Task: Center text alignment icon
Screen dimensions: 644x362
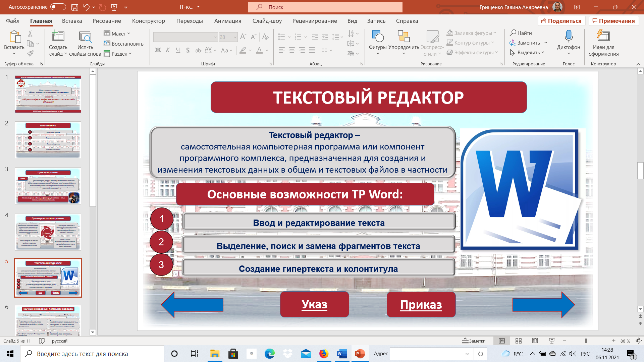Action: [291, 50]
